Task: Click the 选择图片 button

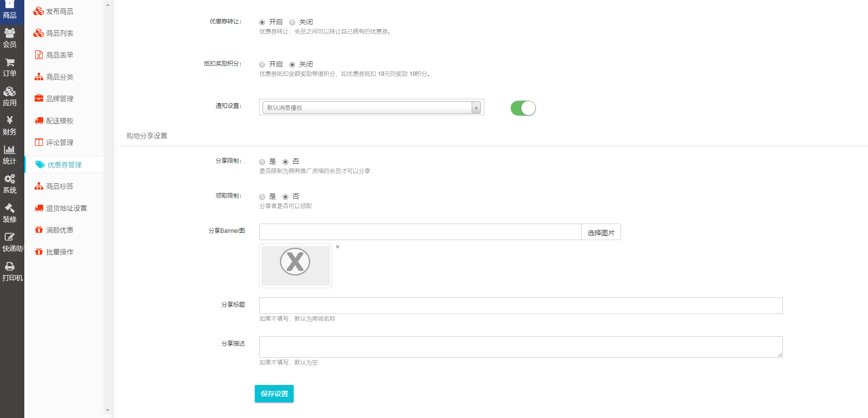Action: click(601, 232)
